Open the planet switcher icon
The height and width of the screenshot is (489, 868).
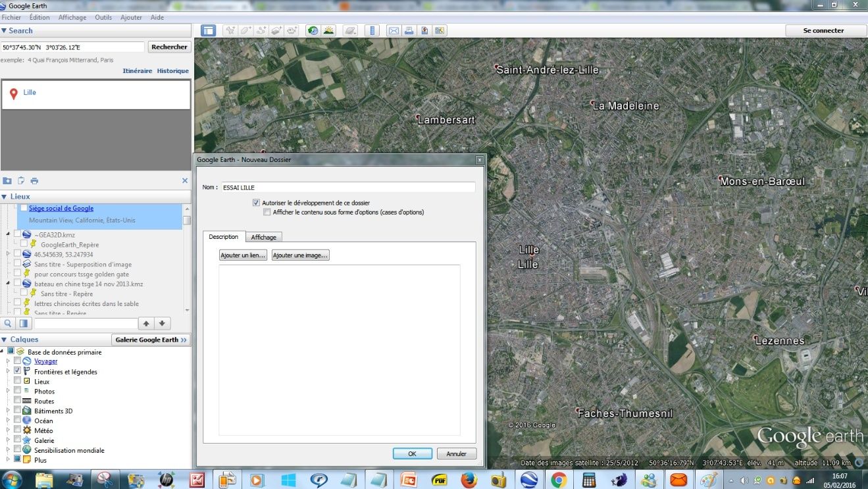click(x=351, y=30)
